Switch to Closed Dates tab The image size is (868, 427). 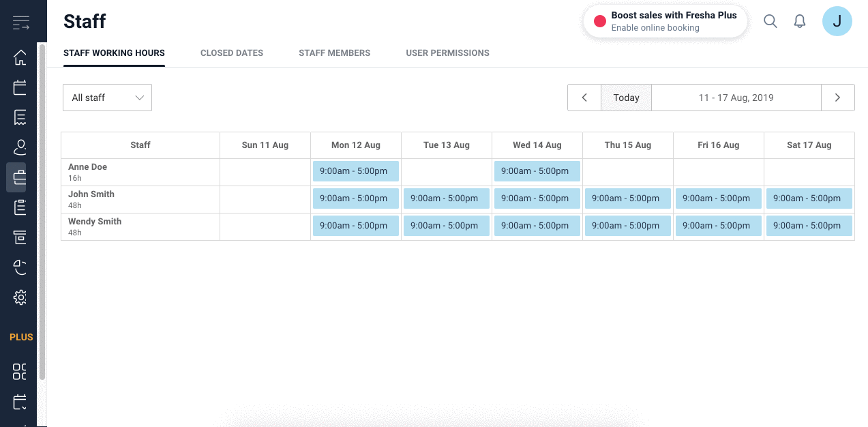coord(232,53)
